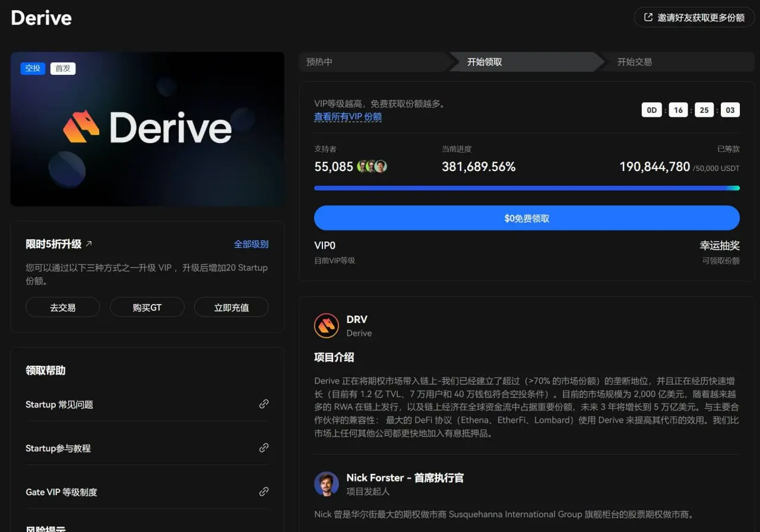
Task: Click the 去交易 button
Action: click(x=63, y=307)
